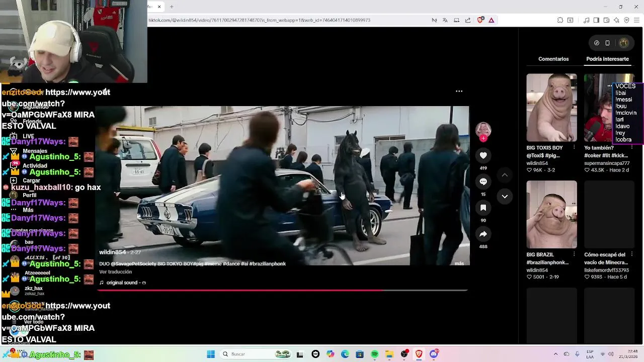The width and height of the screenshot is (644, 362).
Task: Open the Leo AI sparkle icon
Action: (x=616, y=20)
